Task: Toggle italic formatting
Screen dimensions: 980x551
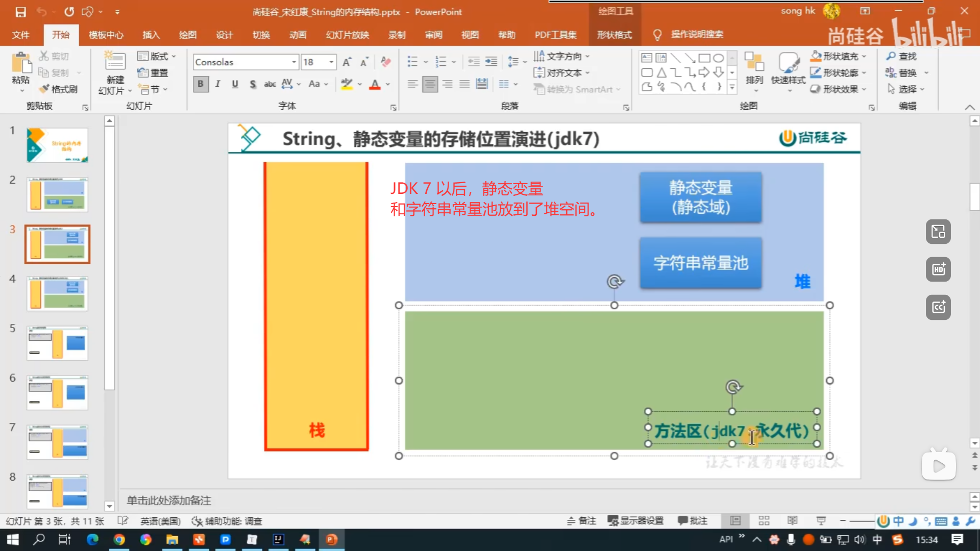Action: coord(218,84)
